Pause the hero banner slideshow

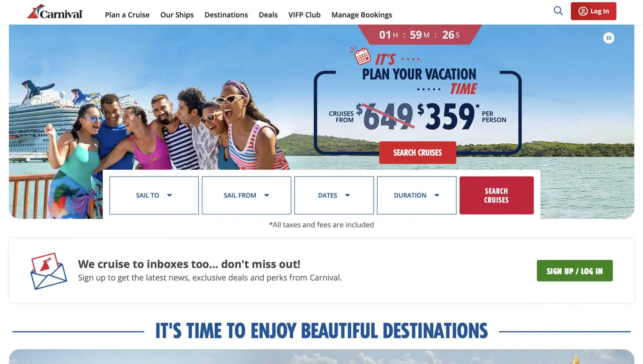[608, 38]
